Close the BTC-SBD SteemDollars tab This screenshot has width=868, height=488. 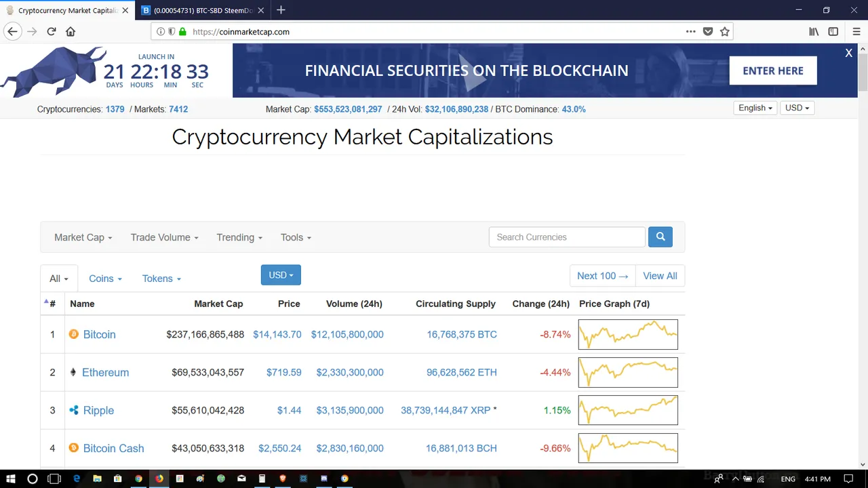tap(261, 10)
